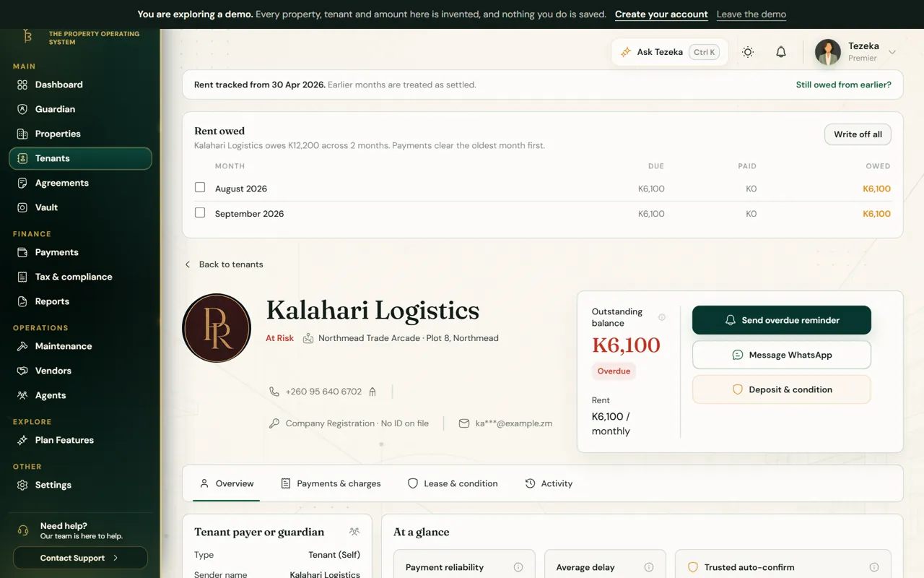The height and width of the screenshot is (578, 924).
Task: Click the Tezeka logo in the sidebar header
Action: tap(28, 36)
